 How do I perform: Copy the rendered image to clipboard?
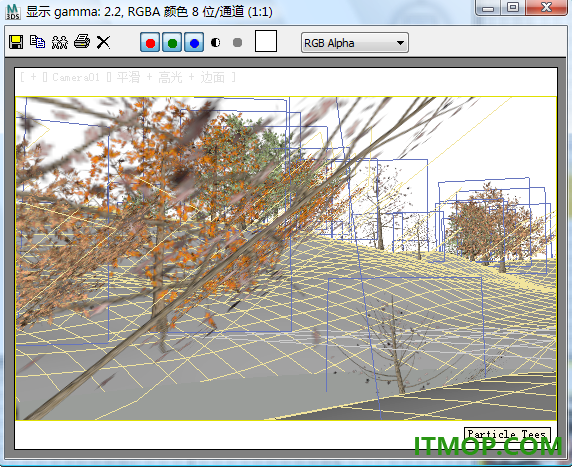tap(37, 42)
